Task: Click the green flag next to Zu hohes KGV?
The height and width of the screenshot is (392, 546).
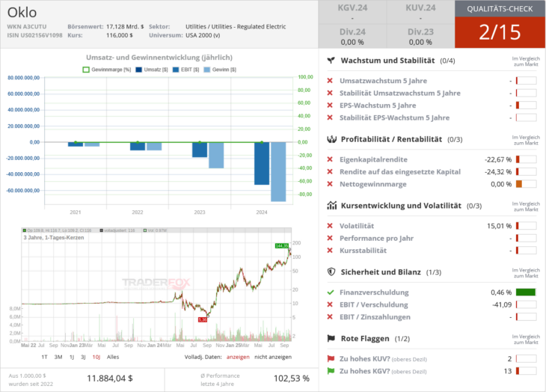Action: click(331, 371)
